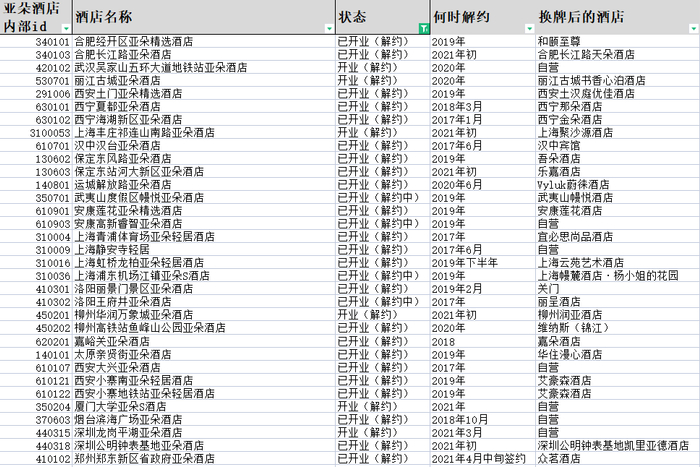Select cell with id 340101

coord(36,42)
